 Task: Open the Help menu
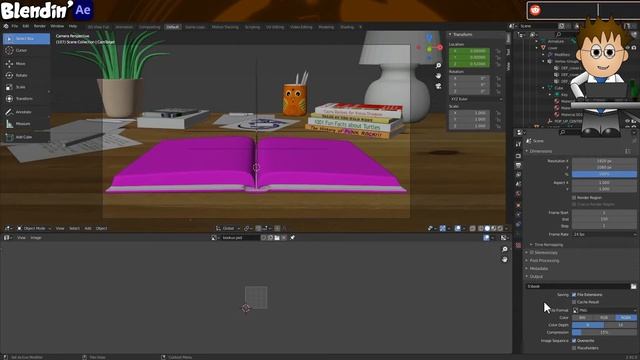click(x=73, y=26)
